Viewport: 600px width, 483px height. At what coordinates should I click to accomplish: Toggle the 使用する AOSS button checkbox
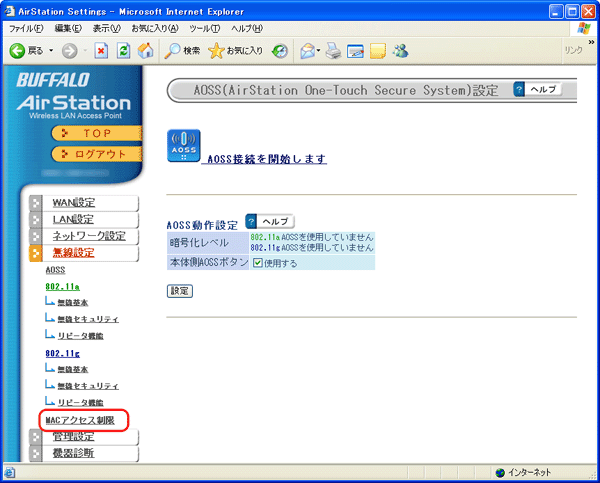[258, 263]
